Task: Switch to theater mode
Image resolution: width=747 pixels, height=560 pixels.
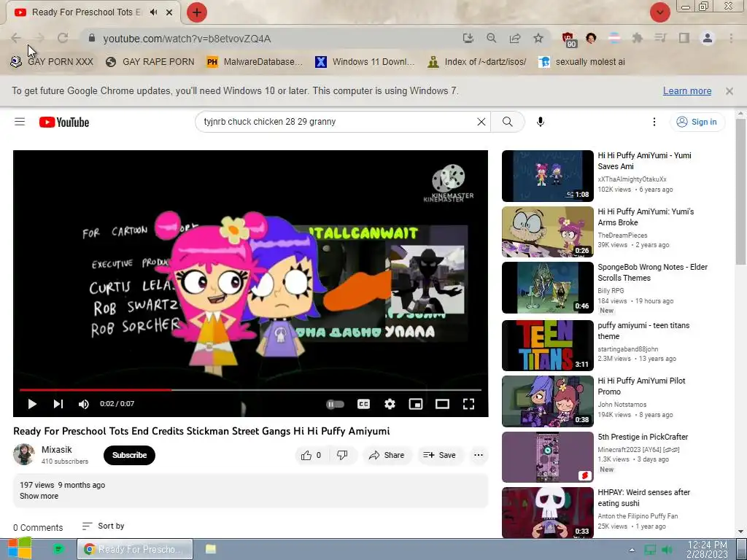Action: tap(442, 404)
